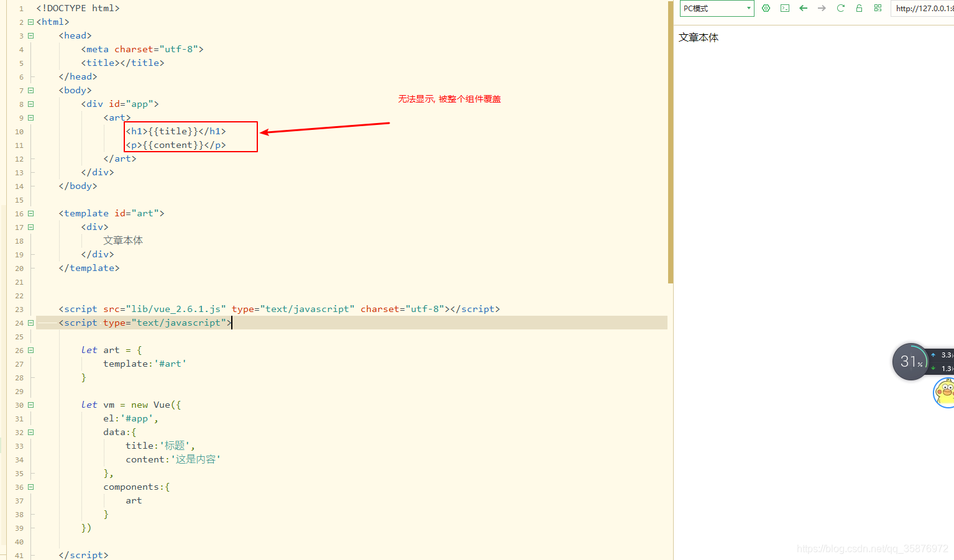Place cursor in <title></title> line
Viewport: 954px width, 560px height.
122,63
